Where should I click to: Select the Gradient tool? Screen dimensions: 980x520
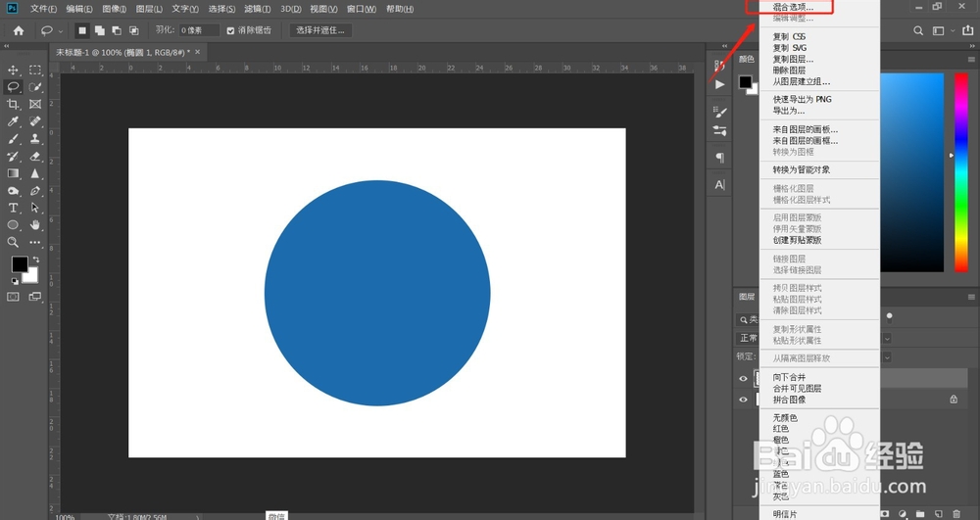(13, 173)
